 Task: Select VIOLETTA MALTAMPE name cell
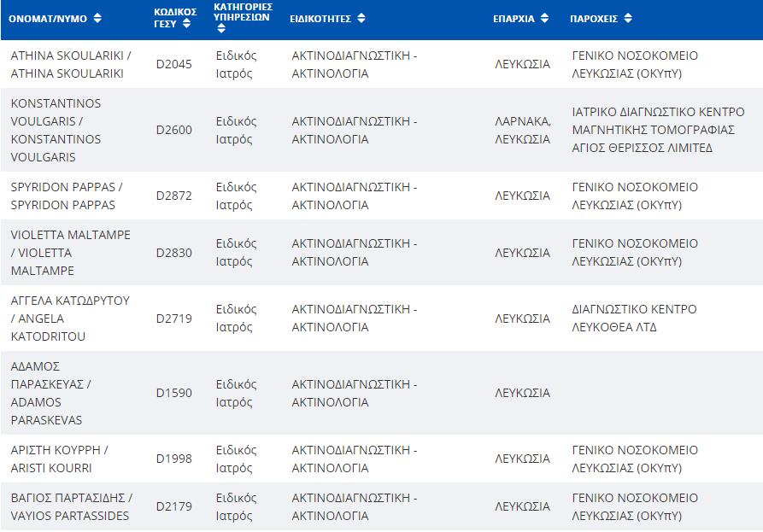(71, 253)
